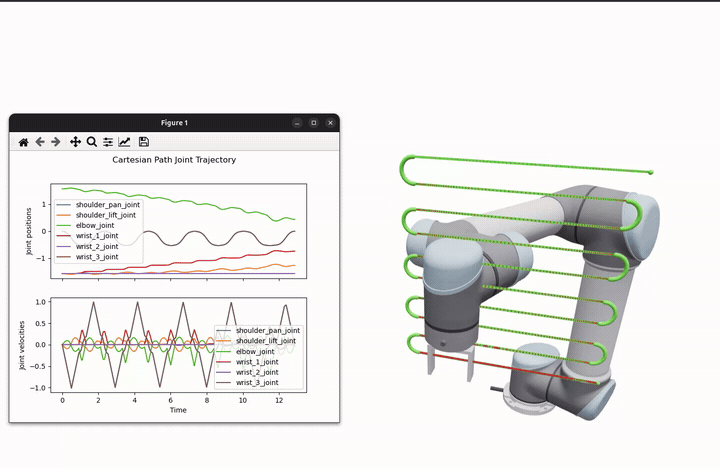Click the green endpoint of the path
720x468 pixels.
(651, 172)
